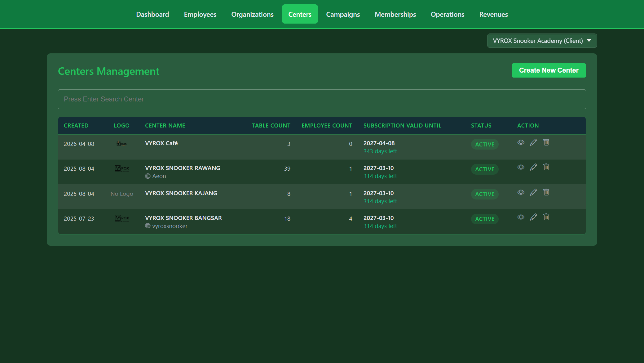Edit VYROX SNOOKER BANGSAR with pencil icon

pyautogui.click(x=533, y=217)
